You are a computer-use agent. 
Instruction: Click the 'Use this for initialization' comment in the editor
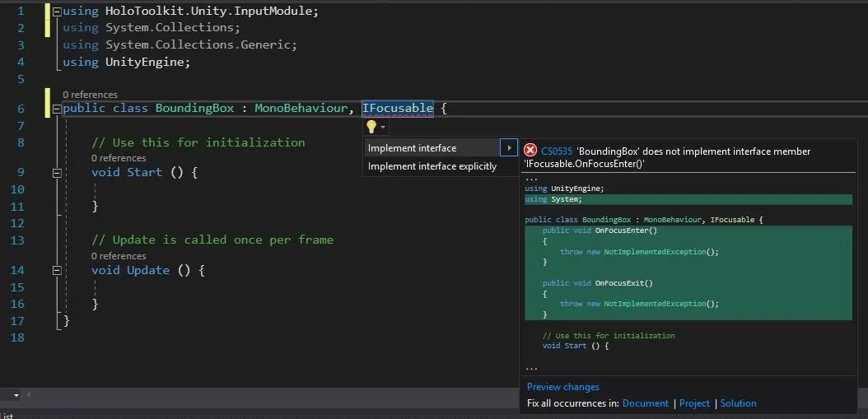(x=198, y=142)
